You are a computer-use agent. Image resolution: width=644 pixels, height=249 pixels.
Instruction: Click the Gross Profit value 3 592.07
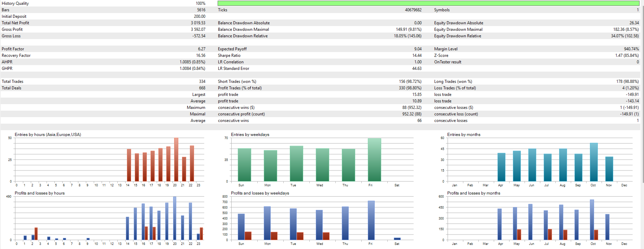pos(198,29)
